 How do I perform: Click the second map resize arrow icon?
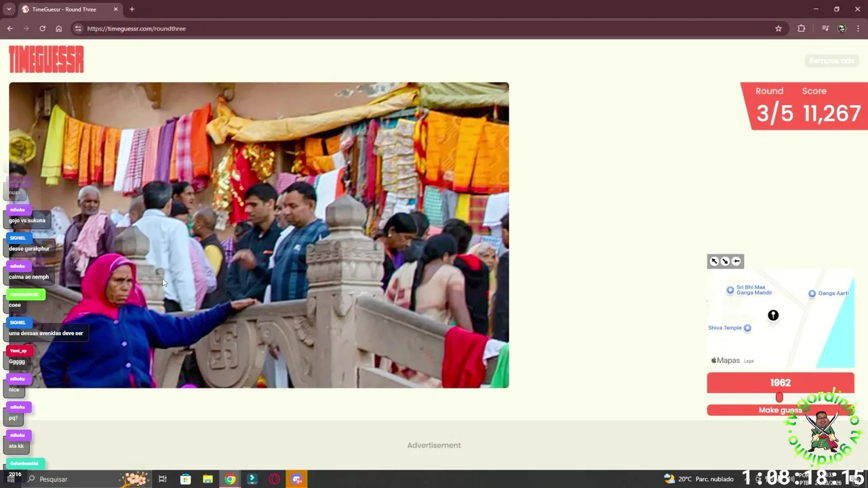point(725,261)
